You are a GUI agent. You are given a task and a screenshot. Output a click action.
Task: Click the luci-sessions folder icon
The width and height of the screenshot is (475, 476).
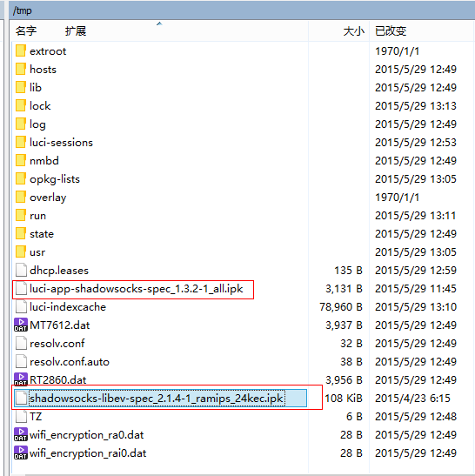tap(21, 143)
